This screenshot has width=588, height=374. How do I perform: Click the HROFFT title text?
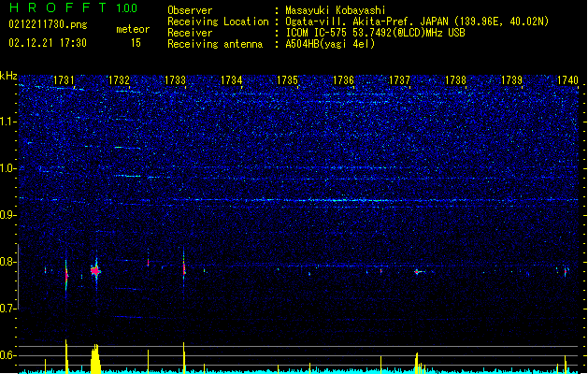[58, 7]
